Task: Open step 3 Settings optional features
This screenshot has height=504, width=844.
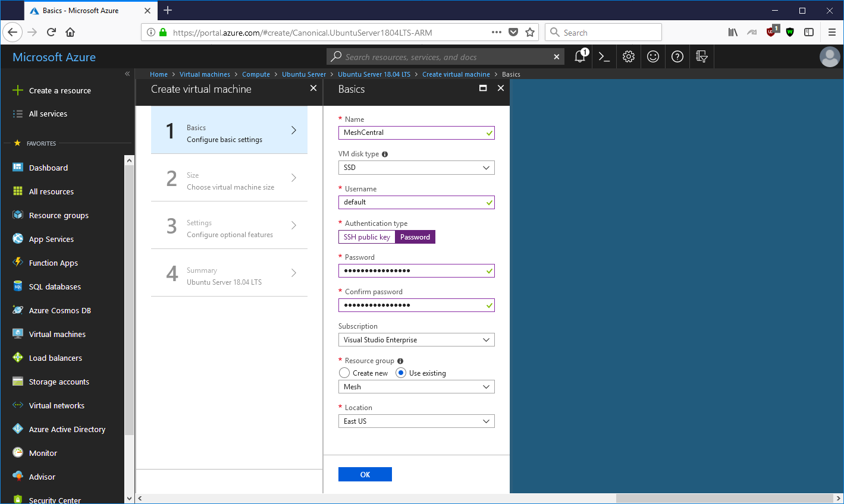Action: [229, 225]
